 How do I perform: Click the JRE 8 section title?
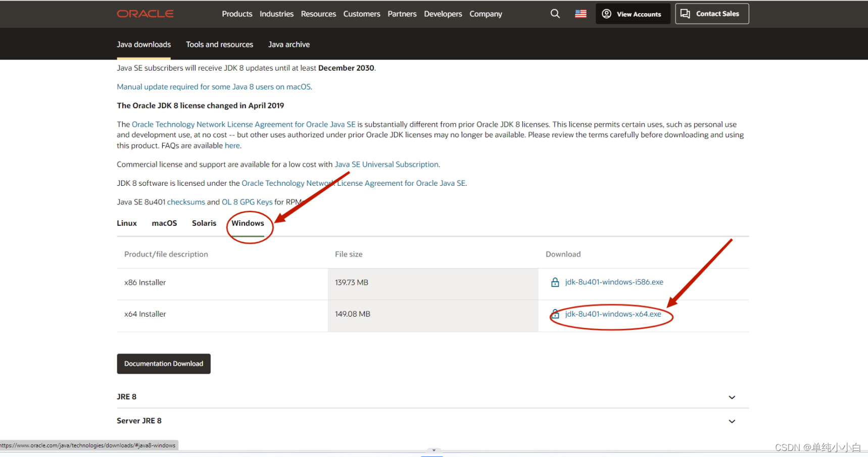tap(127, 397)
